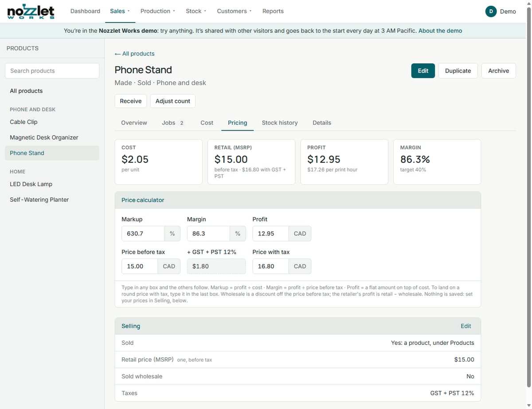Viewport: 532px width, 409px height.
Task: Click the Profit input showing 12.95
Action: pos(270,234)
